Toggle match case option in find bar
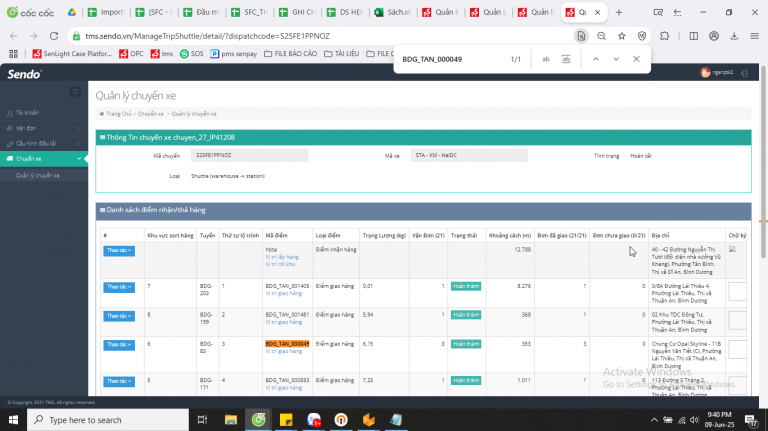768x431 pixels. point(546,59)
